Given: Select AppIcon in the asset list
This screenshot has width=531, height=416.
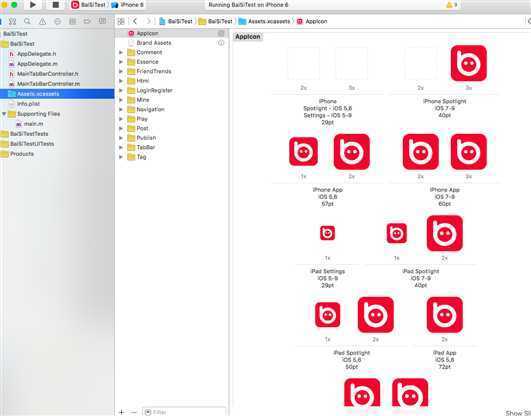Looking at the screenshot, I should coord(171,33).
